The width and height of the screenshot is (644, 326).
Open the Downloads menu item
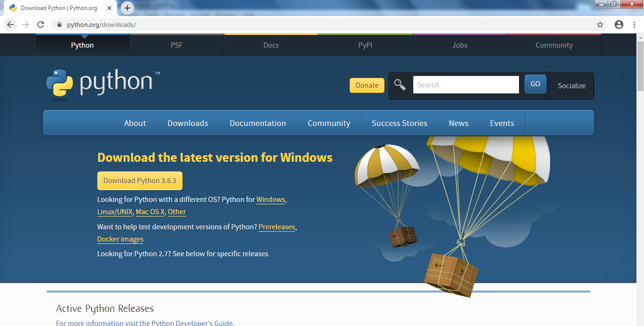188,123
